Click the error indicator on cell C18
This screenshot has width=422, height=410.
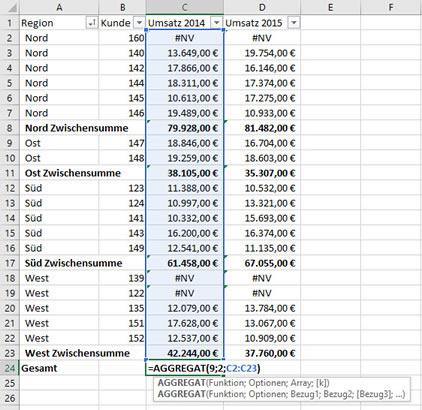click(149, 272)
